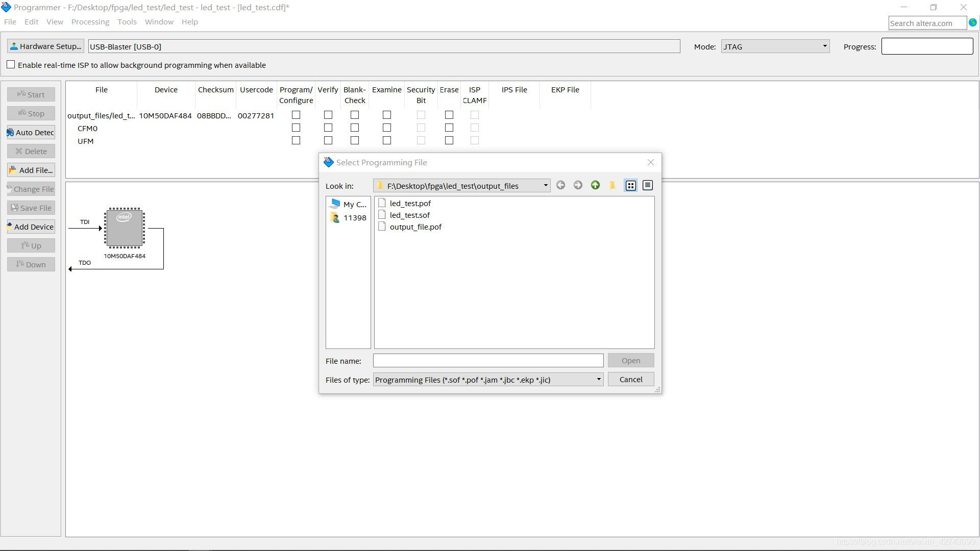
Task: Click the Hardware Setup button
Action: pos(45,46)
